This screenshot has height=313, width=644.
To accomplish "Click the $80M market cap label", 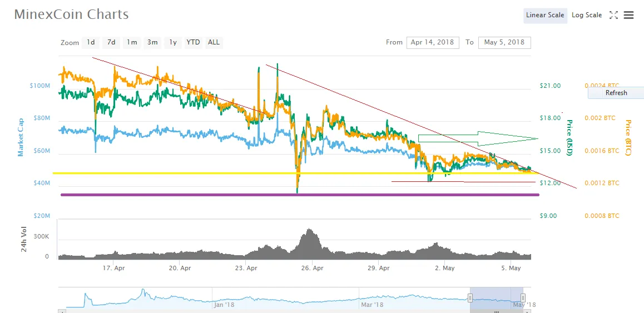I will (41, 118).
